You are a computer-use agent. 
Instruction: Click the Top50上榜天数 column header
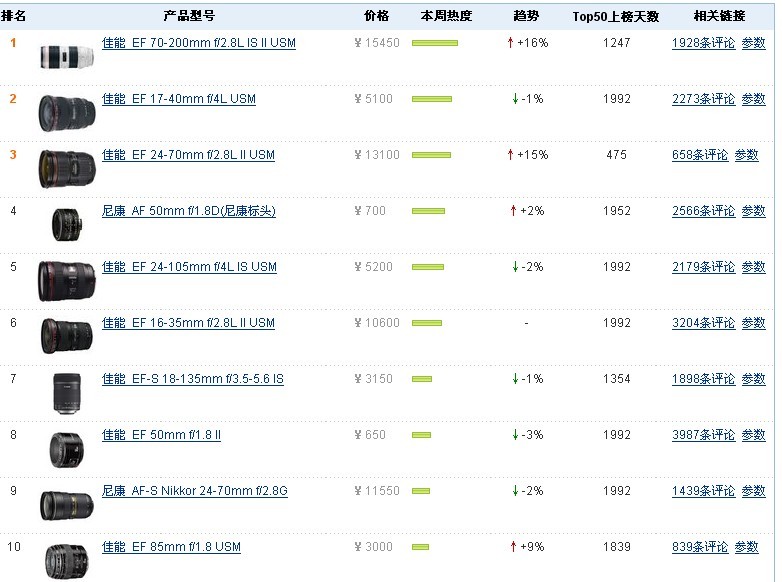coord(616,16)
